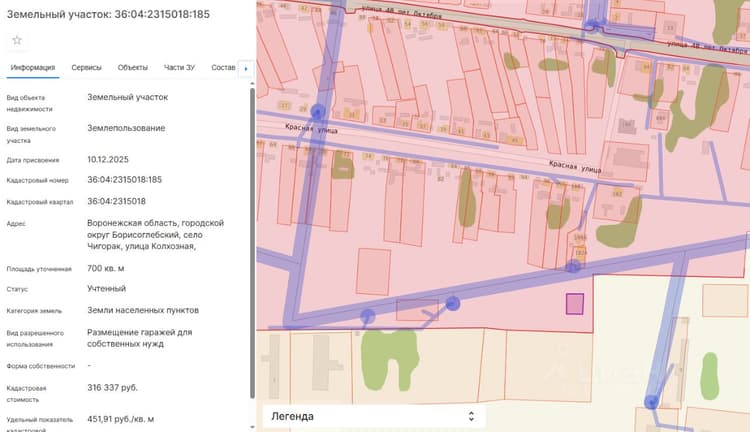Image resolution: width=750 pixels, height=432 pixels.
Task: Click the Легенда up-down chevron arrows
Action: (471, 416)
